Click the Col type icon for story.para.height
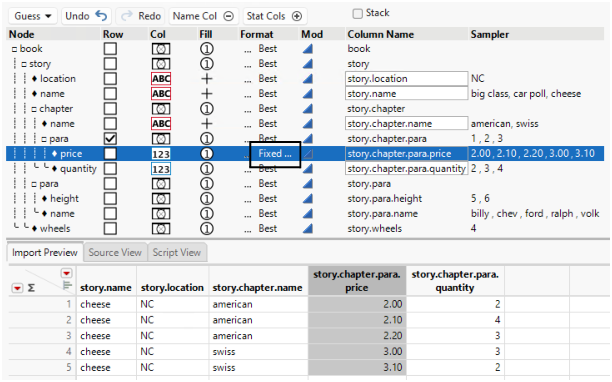612x382 pixels. pos(161,199)
